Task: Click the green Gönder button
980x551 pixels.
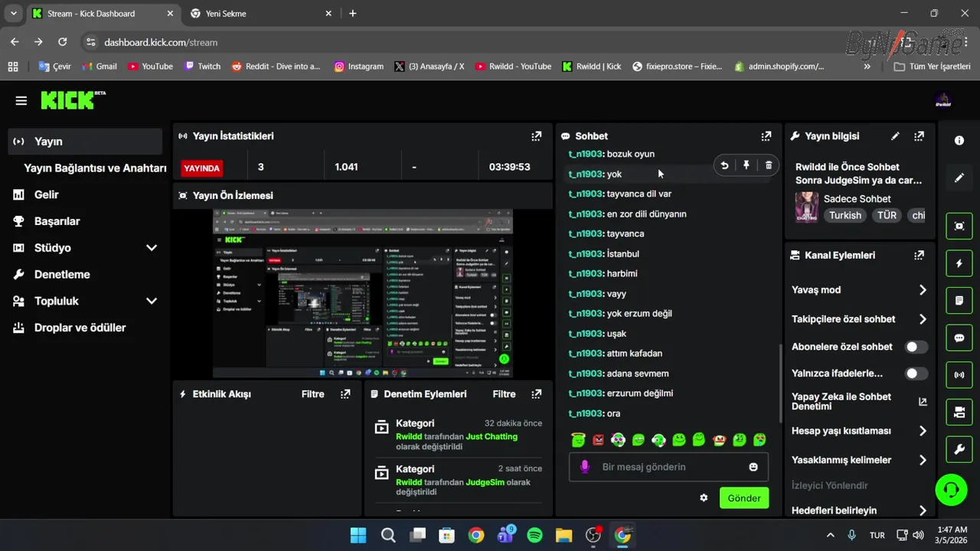Action: pos(744,498)
